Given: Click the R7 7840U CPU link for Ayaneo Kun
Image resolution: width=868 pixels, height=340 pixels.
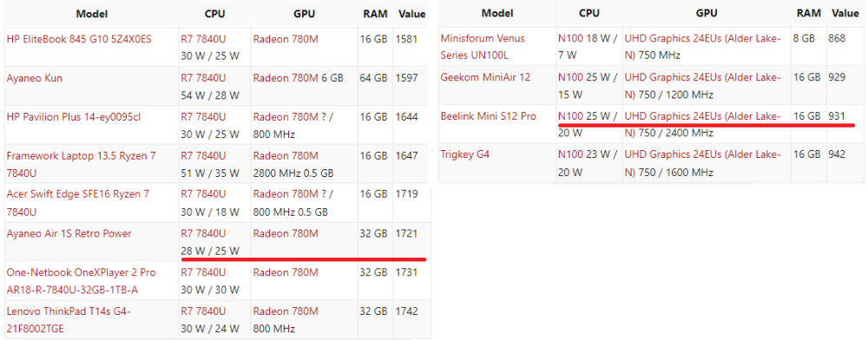Looking at the screenshot, I should point(203,78).
